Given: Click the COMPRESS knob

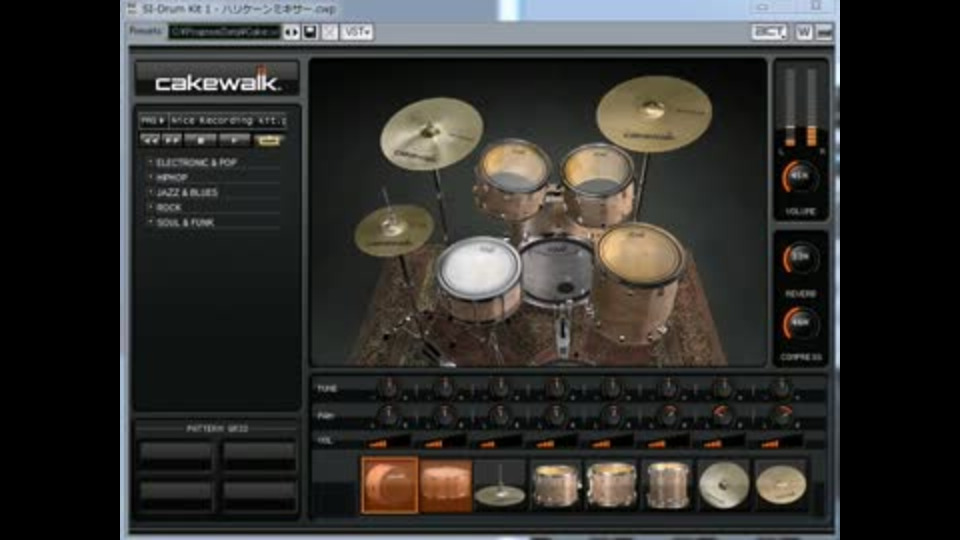Looking at the screenshot, I should [x=800, y=323].
